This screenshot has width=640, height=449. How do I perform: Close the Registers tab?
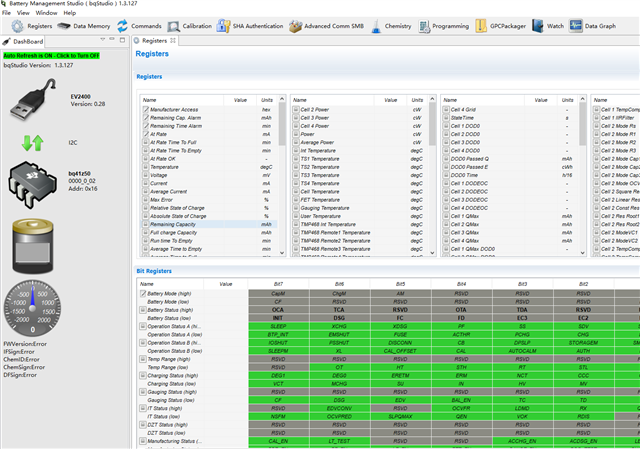click(173, 40)
